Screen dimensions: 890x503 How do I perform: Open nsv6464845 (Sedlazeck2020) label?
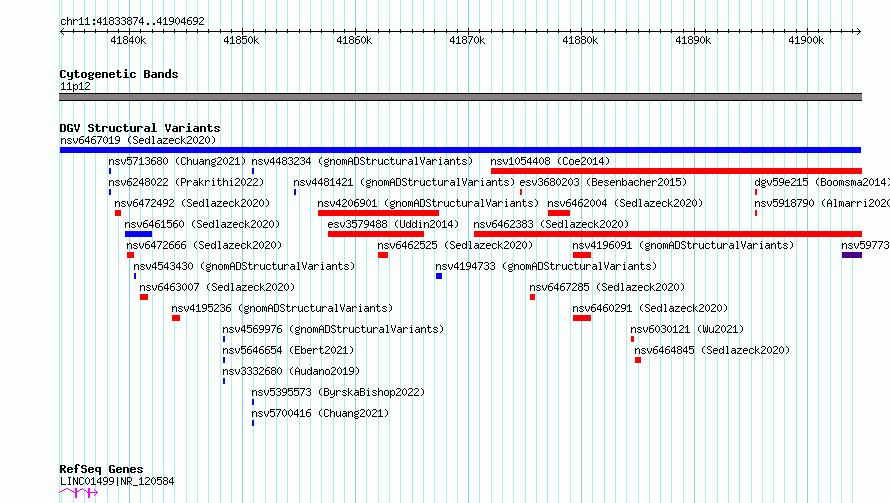point(712,350)
